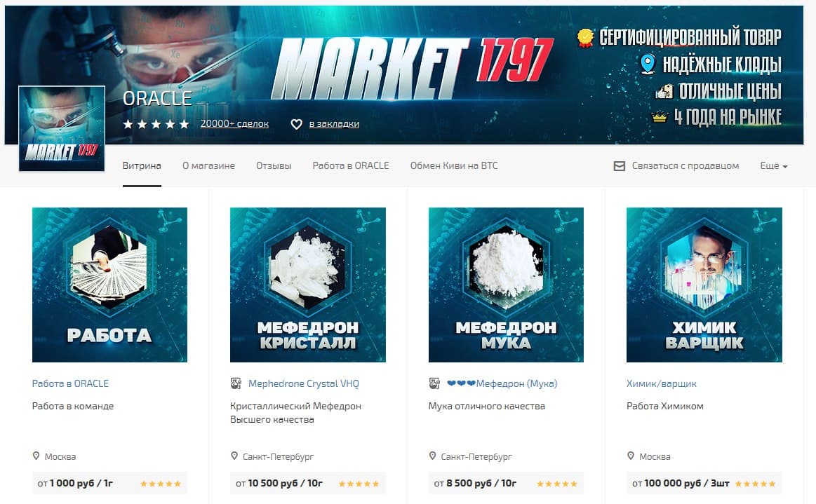
Task: Go to the Работа в ORACLE tab
Action: pyautogui.click(x=351, y=166)
